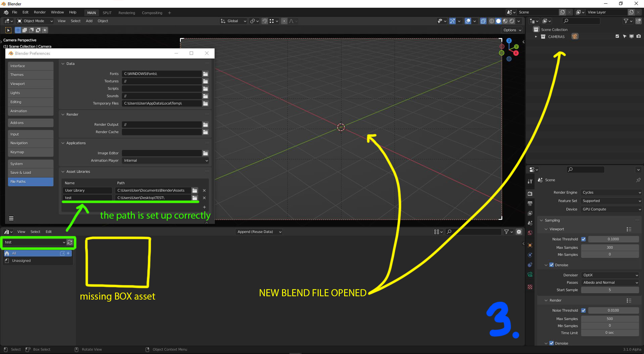Browse for the User Library folder
The image size is (644, 354).
click(195, 190)
